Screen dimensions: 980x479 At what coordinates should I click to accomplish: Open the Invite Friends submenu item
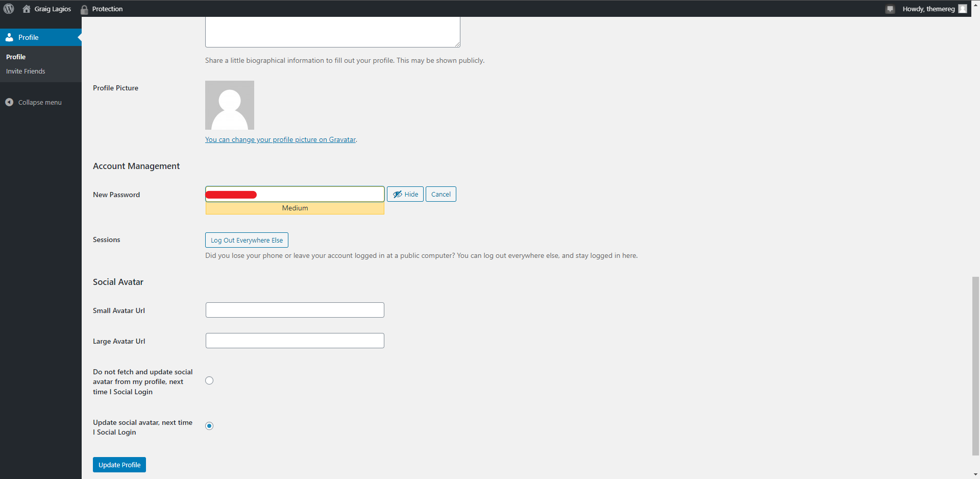click(x=26, y=71)
